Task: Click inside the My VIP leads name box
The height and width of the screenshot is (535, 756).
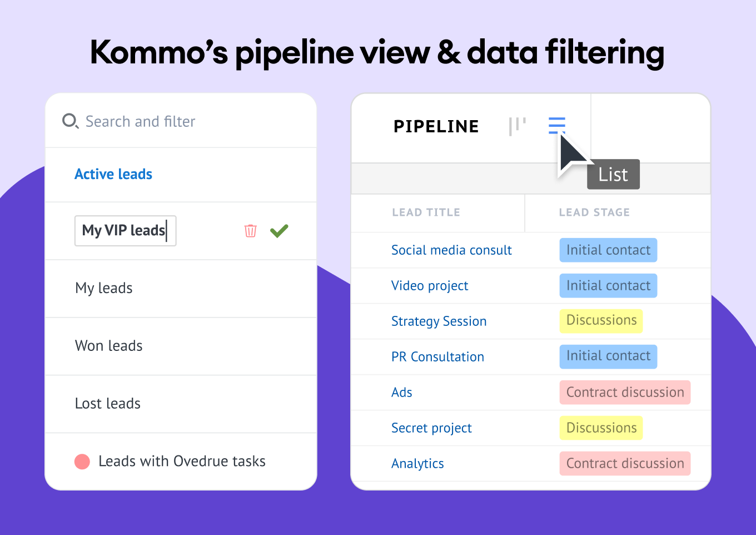Action: click(x=125, y=231)
